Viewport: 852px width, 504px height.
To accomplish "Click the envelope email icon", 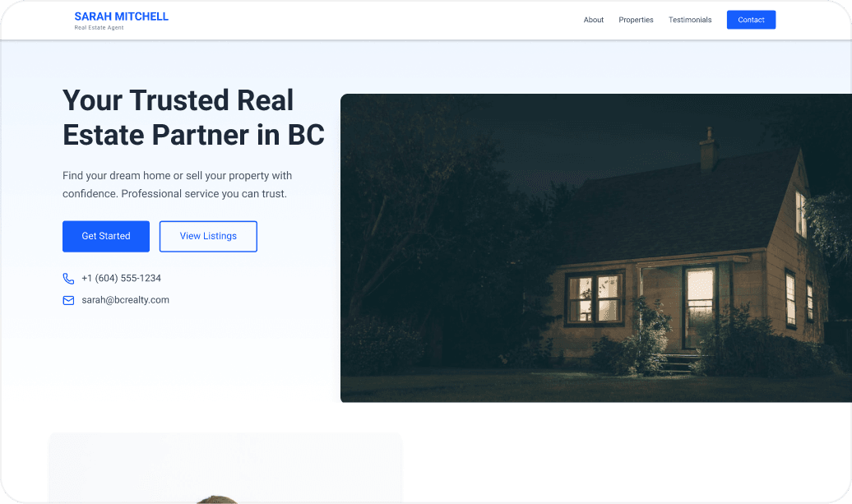I will tap(67, 300).
